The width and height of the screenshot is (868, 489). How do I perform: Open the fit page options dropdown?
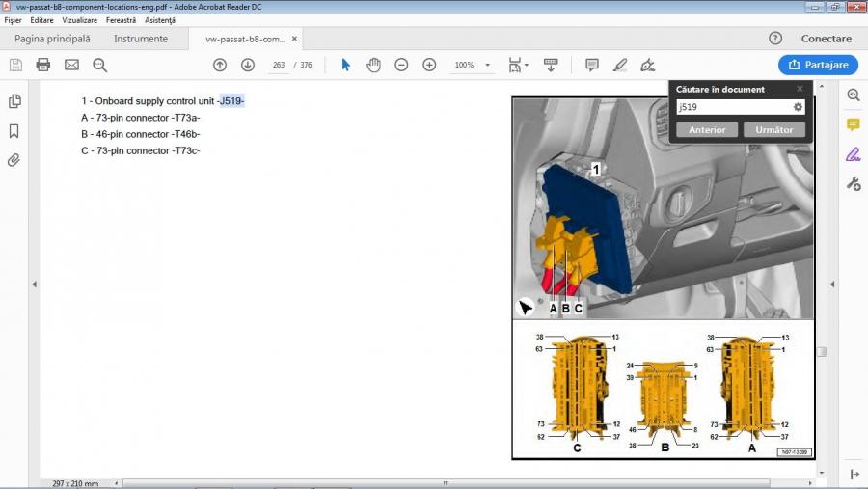pyautogui.click(x=526, y=66)
